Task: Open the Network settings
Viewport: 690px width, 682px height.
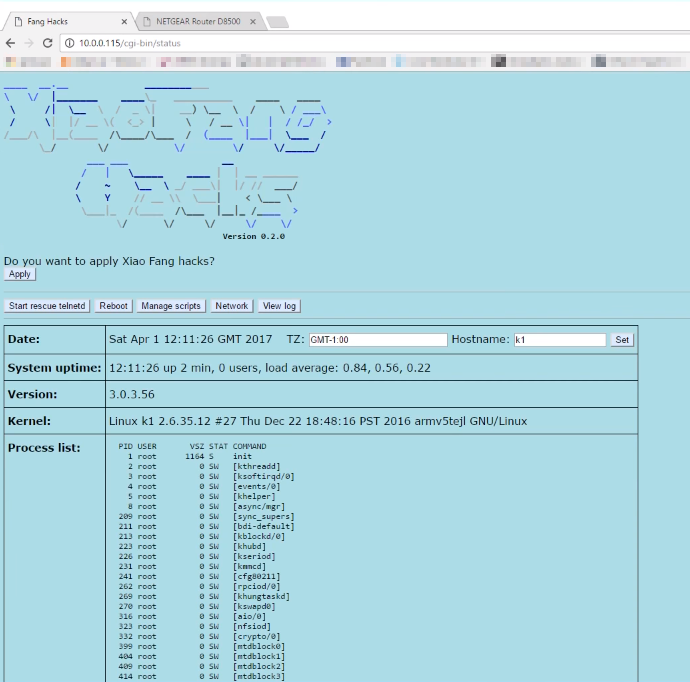Action: (x=232, y=306)
